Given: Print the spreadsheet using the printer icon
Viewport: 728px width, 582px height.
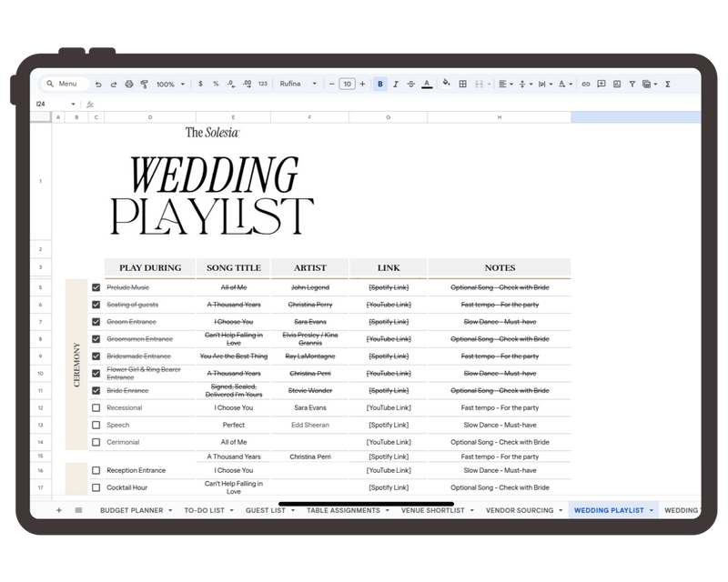Looking at the screenshot, I should [x=128, y=84].
